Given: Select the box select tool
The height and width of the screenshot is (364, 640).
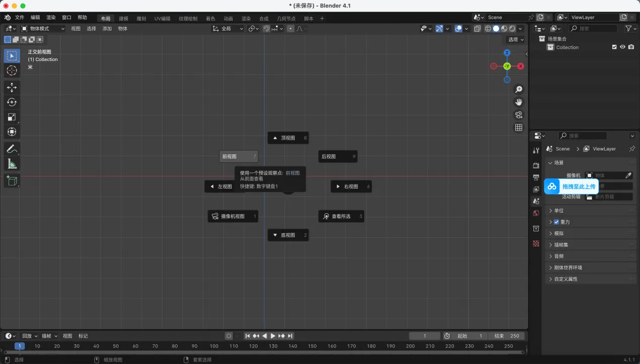Looking at the screenshot, I should tap(12, 55).
